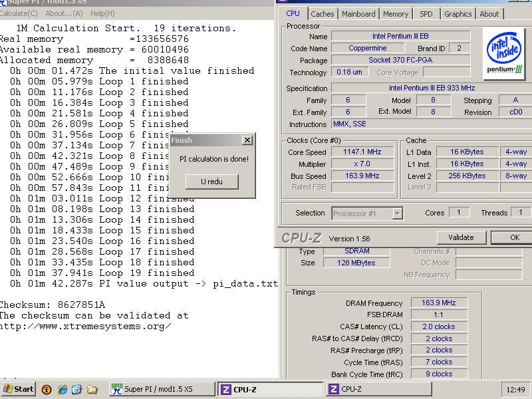Viewport: 532px width, 399px height.
Task: Click the Revision value cD0
Action: pos(516,112)
